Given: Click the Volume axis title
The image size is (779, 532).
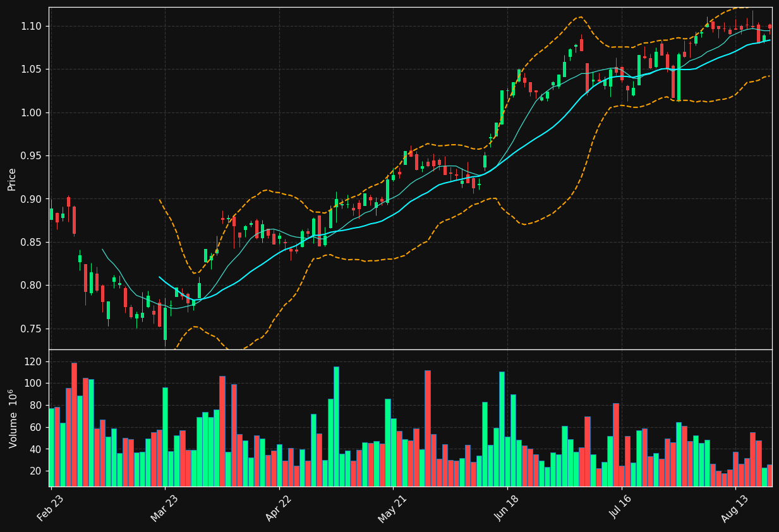Looking at the screenshot, I should pyautogui.click(x=13, y=418).
